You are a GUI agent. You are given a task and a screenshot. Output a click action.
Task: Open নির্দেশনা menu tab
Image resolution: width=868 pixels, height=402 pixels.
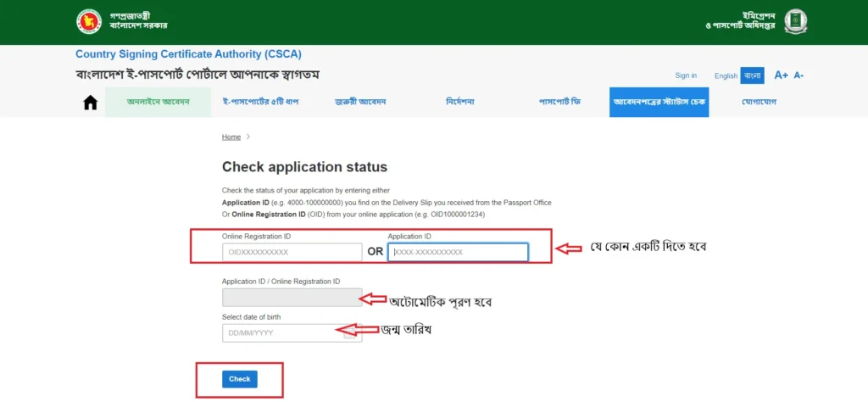[x=459, y=102]
